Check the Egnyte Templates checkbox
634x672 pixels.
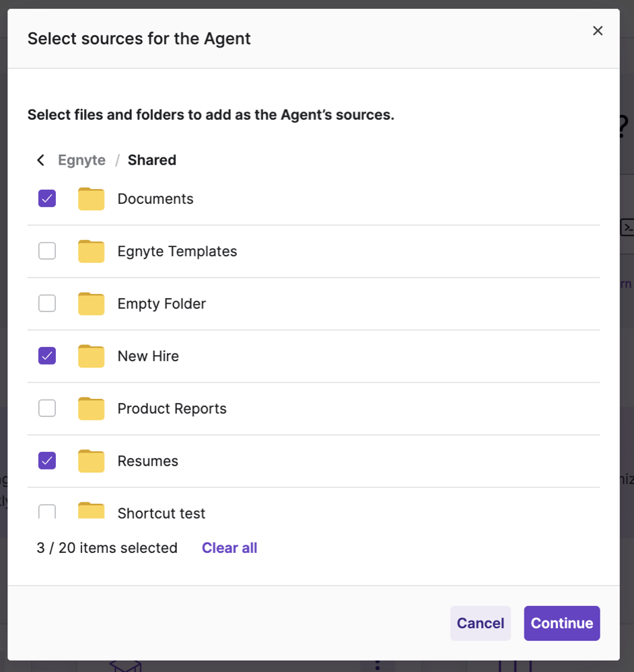[46, 251]
